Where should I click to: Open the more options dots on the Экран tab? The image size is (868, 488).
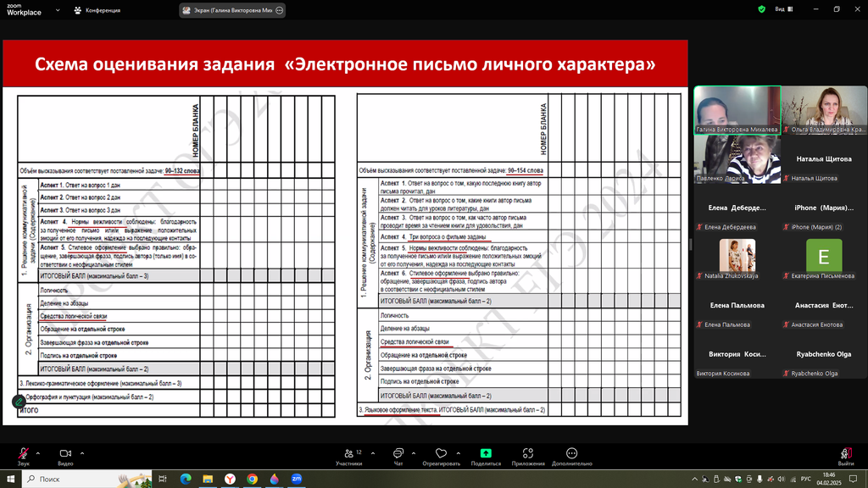pyautogui.click(x=280, y=10)
